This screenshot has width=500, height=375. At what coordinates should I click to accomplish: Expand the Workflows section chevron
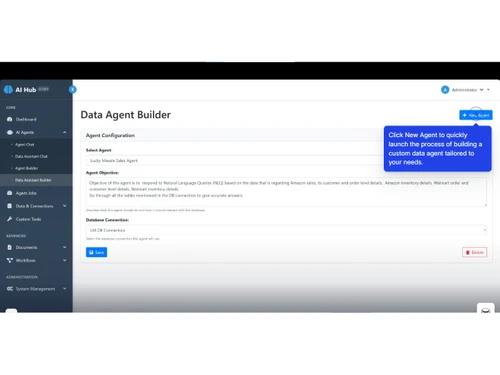click(x=65, y=260)
